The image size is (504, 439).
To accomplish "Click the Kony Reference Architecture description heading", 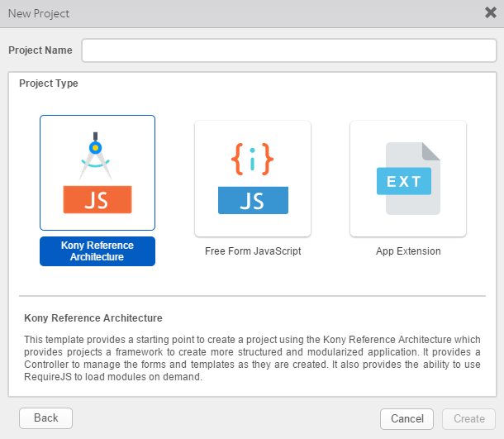I will pos(93,318).
